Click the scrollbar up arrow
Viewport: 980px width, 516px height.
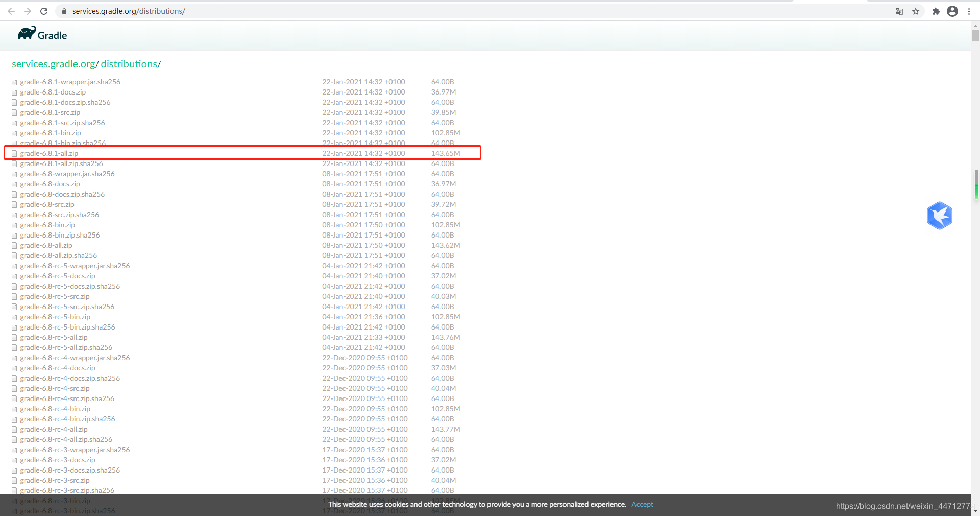[976, 25]
